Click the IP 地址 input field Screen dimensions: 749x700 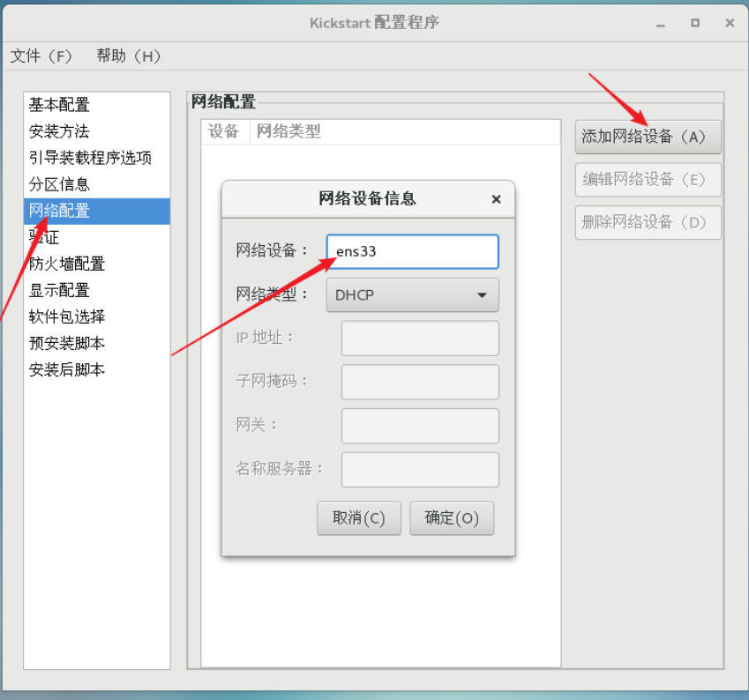pos(420,338)
